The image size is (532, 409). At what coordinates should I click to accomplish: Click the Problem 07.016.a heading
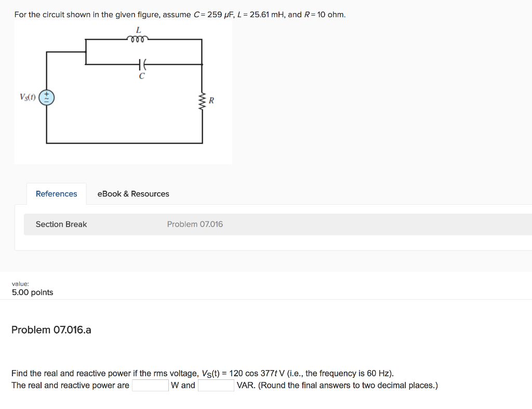[51, 329]
